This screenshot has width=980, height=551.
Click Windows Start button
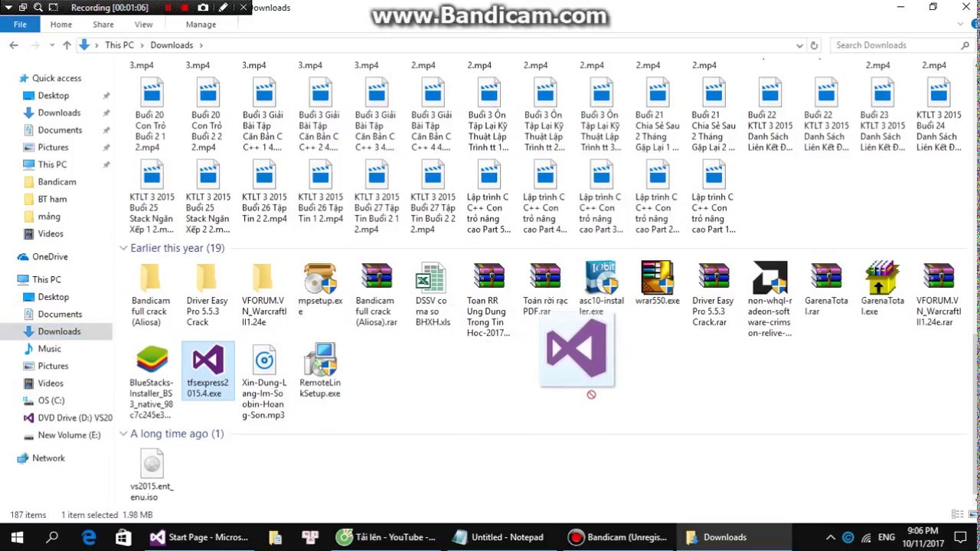(x=17, y=537)
